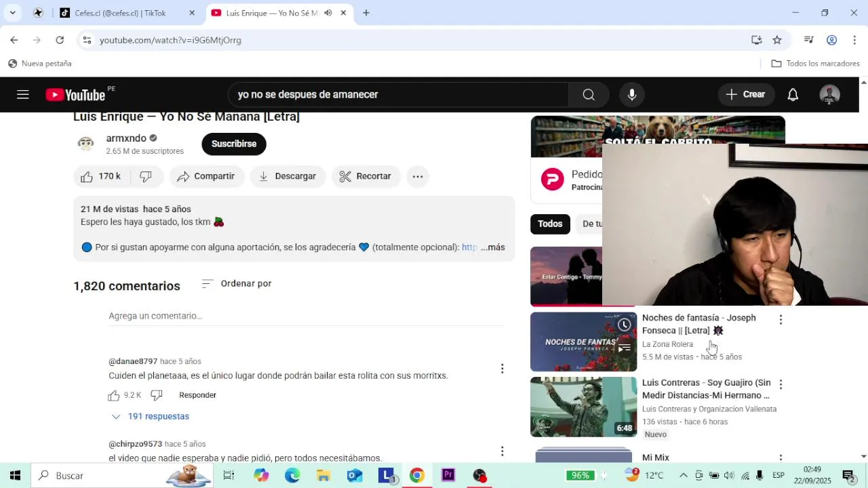Screen dimensions: 868x488
Task: Click the La Zona Rolera channel name
Action: (x=667, y=344)
